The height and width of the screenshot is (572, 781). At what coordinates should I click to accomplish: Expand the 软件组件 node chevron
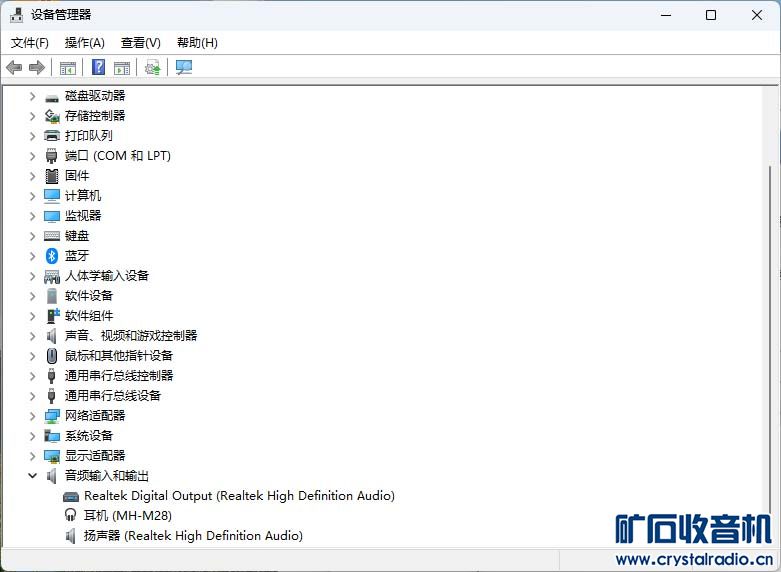32,316
